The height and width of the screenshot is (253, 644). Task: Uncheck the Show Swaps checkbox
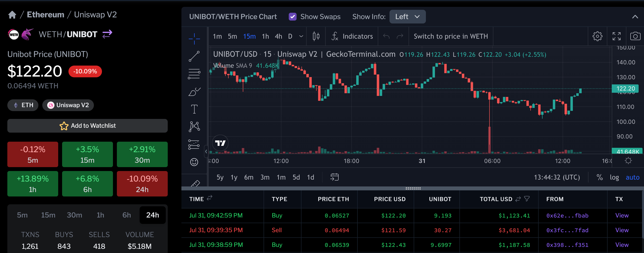click(292, 17)
